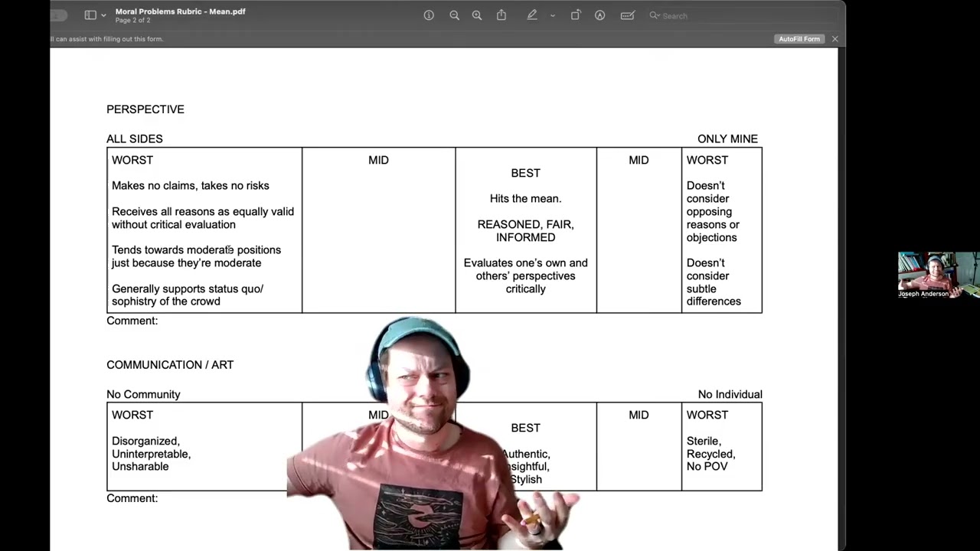Image resolution: width=980 pixels, height=551 pixels.
Task: Click the 'No Individual' label
Action: [730, 394]
